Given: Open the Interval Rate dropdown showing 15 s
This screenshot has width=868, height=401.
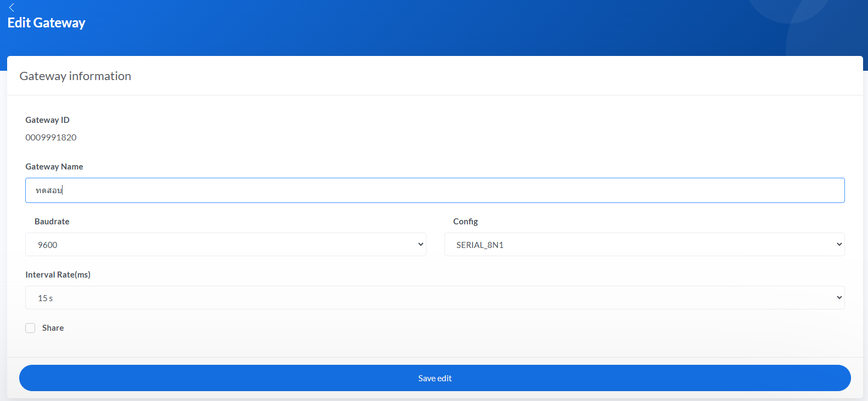Looking at the screenshot, I should point(435,298).
